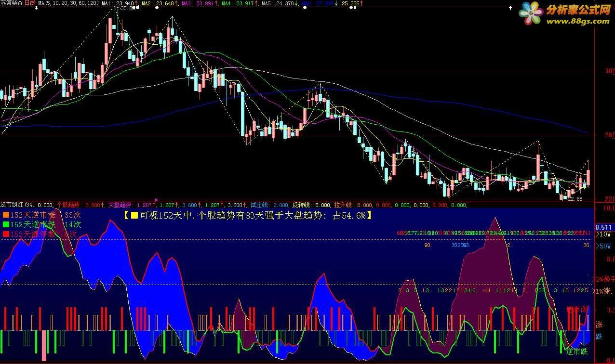Click the pink bar in the indicator pane
Screen dimensions: 615x364
point(44,346)
